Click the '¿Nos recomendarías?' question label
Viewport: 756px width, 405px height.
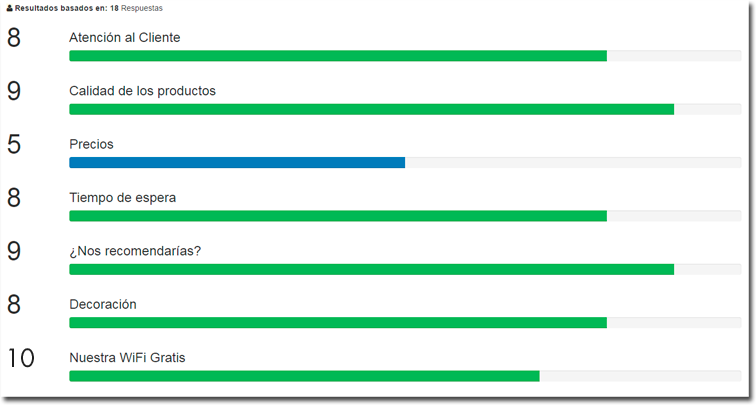pos(135,250)
